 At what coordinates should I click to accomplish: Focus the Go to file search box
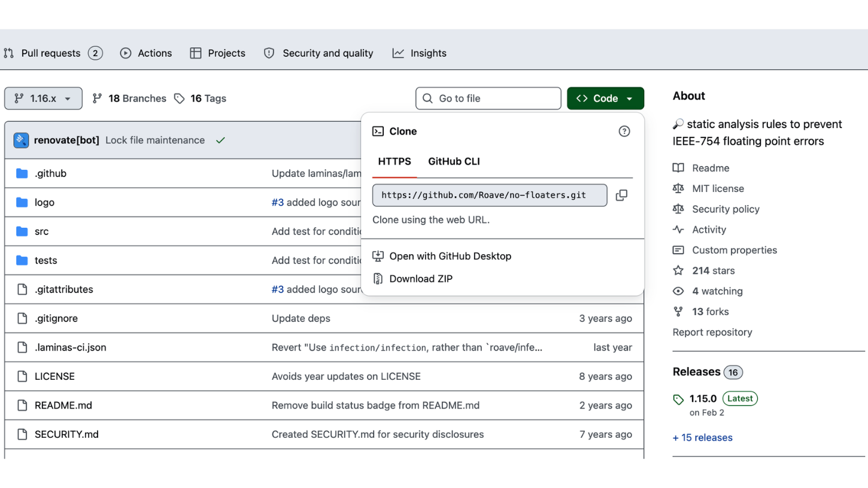click(488, 99)
